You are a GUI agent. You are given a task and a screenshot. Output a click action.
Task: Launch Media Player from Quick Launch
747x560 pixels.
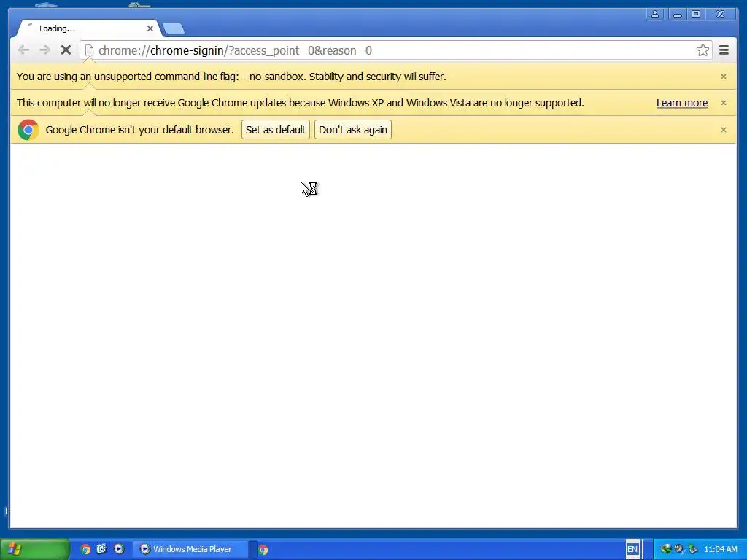(119, 549)
